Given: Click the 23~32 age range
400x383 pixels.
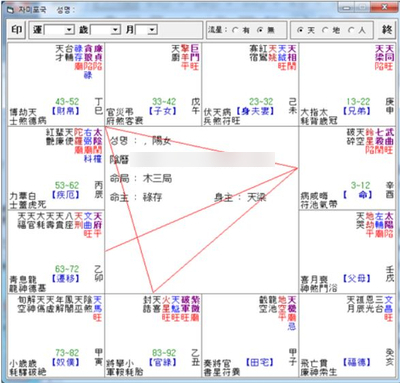Looking at the screenshot, I should pyautogui.click(x=261, y=102).
